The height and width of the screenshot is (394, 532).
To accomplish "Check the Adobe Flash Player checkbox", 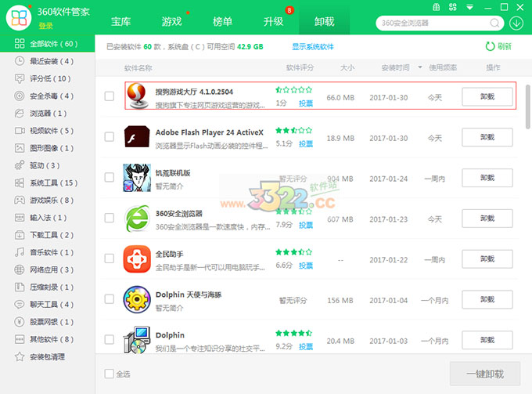I will (110, 136).
